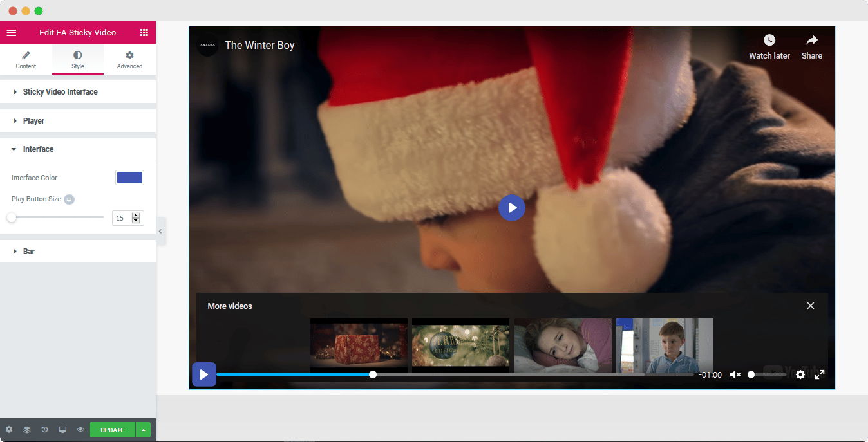Open Elementor settings via gear icon in footer
The height and width of the screenshot is (442, 868).
tap(9, 429)
